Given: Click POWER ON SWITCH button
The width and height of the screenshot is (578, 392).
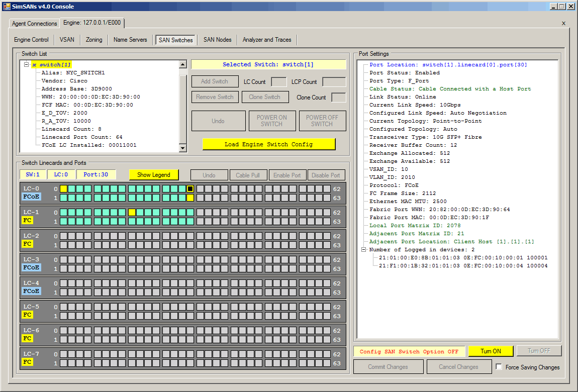Looking at the screenshot, I should (271, 121).
